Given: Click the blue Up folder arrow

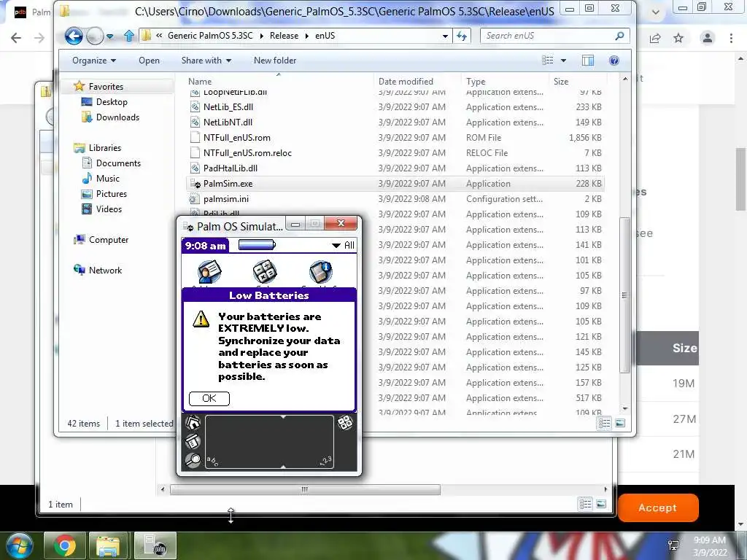Looking at the screenshot, I should tap(128, 36).
